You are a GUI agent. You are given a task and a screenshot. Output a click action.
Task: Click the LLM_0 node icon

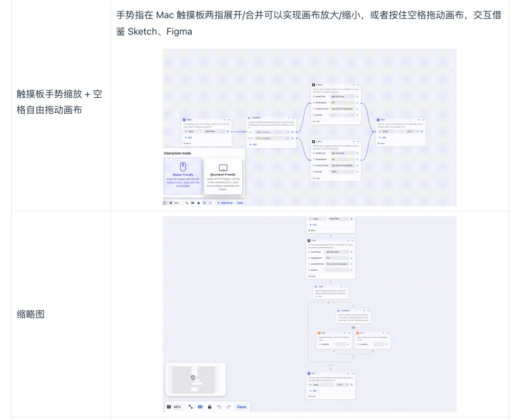click(313, 85)
